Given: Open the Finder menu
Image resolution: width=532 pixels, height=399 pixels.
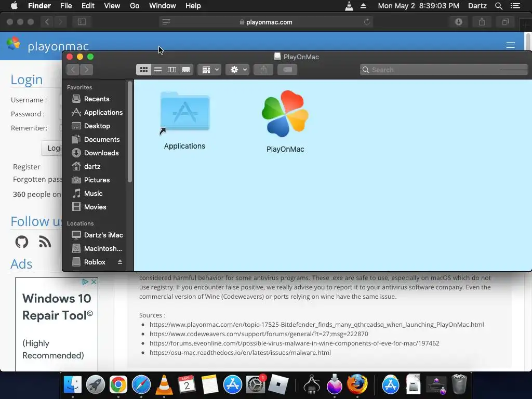Looking at the screenshot, I should (39, 6).
